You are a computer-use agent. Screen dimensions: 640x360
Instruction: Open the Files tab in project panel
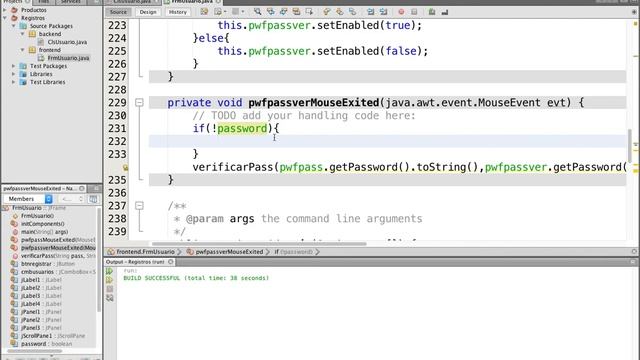pos(44,2)
